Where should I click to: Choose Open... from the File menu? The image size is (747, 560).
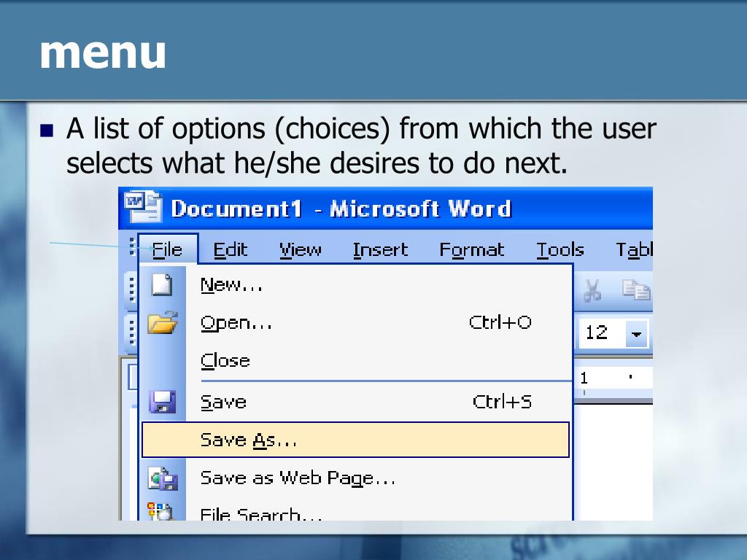pyautogui.click(x=355, y=323)
